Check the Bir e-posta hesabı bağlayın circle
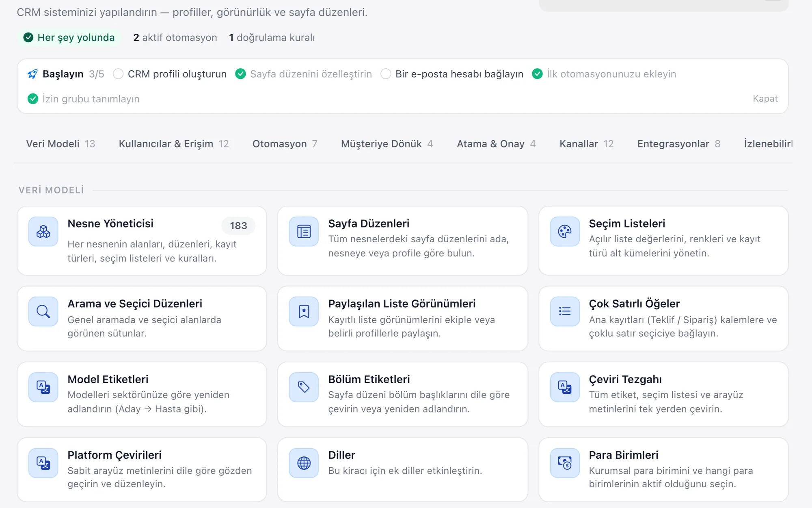 (386, 74)
